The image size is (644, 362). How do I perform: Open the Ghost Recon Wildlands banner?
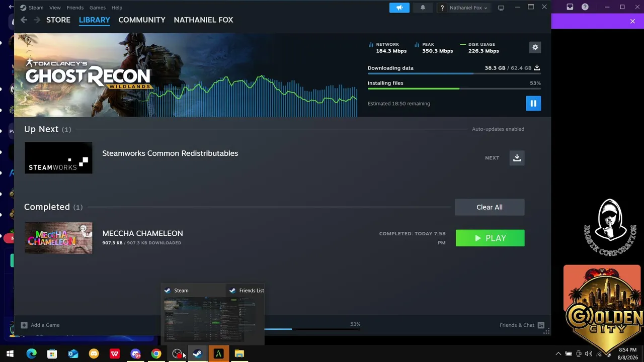(x=186, y=75)
